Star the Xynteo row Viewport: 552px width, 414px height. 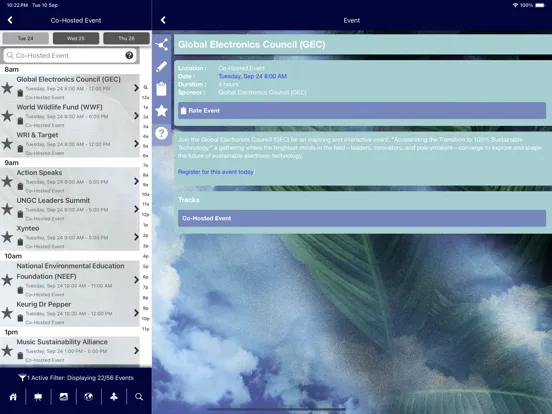[7, 237]
